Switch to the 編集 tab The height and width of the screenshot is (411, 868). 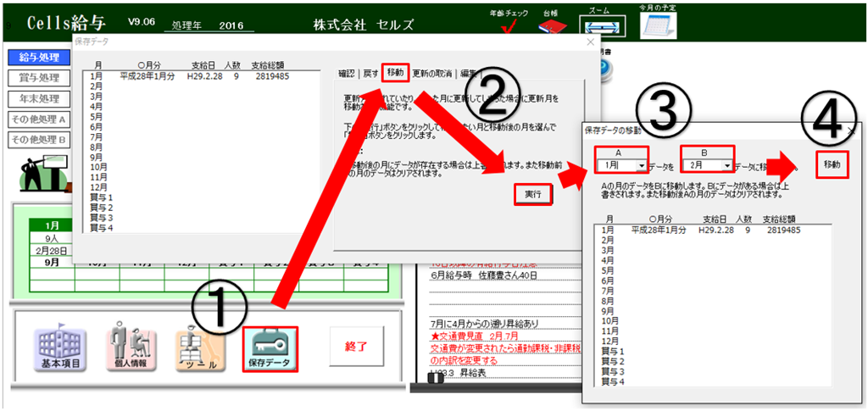click(468, 73)
